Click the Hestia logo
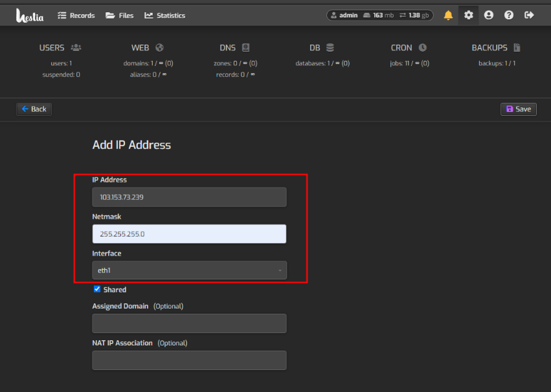This screenshot has width=551, height=392. point(30,16)
